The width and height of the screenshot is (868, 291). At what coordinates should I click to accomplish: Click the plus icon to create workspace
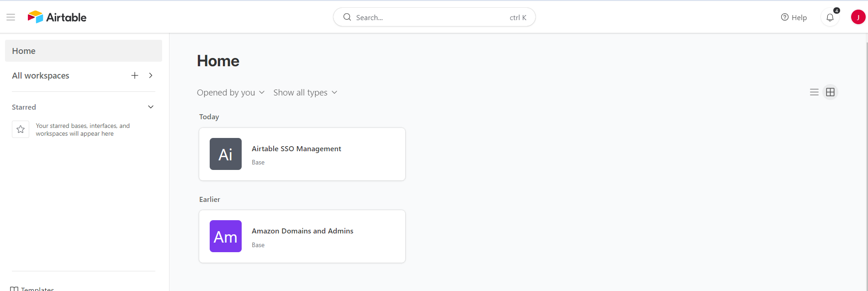point(135,75)
